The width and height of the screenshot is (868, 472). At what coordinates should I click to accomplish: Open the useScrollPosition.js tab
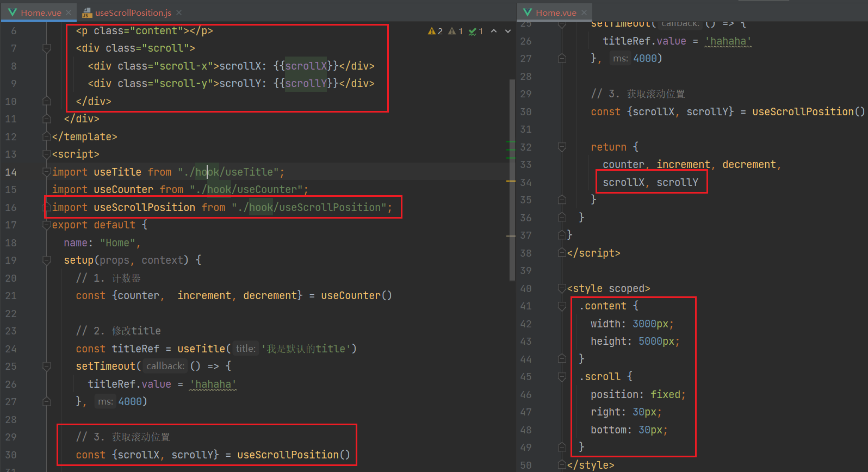(x=133, y=13)
